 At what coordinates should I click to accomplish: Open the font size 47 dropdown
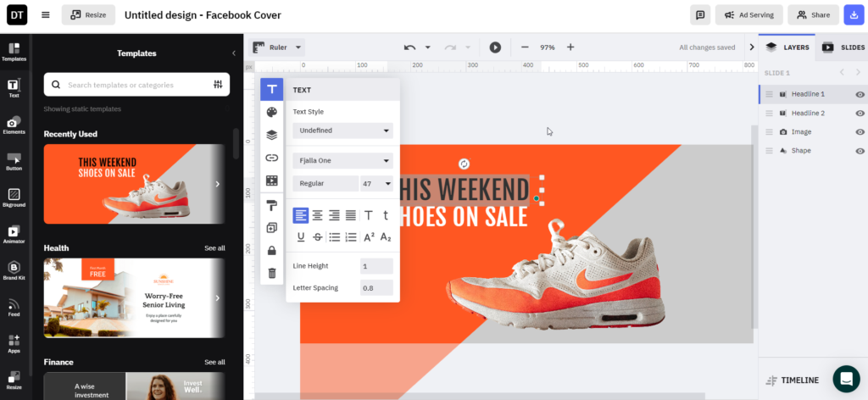[x=376, y=183]
